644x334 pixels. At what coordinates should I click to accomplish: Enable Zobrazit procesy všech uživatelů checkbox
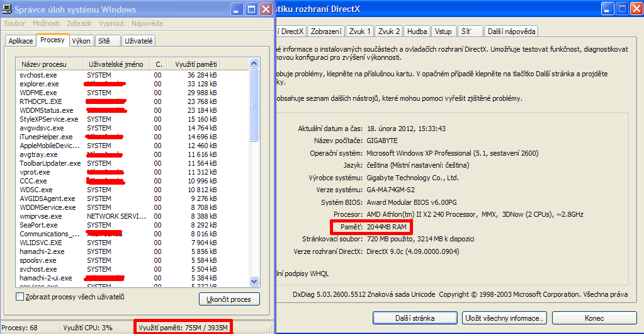pos(20,297)
